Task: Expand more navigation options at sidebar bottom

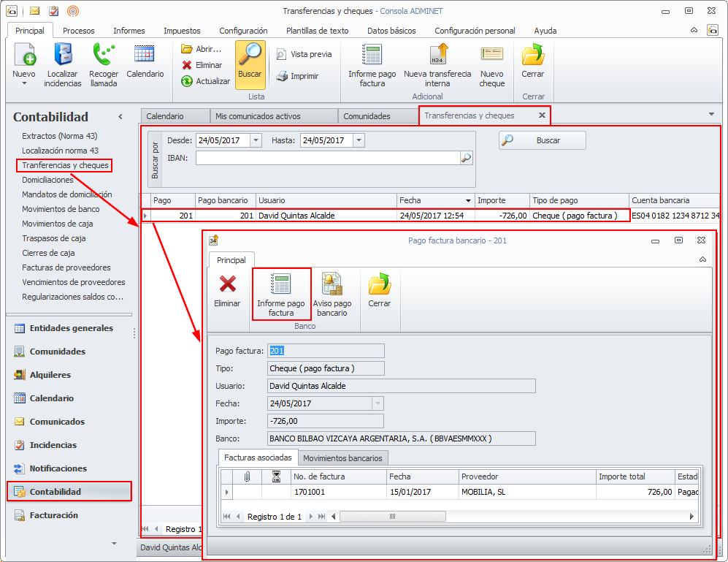Action: (114, 543)
